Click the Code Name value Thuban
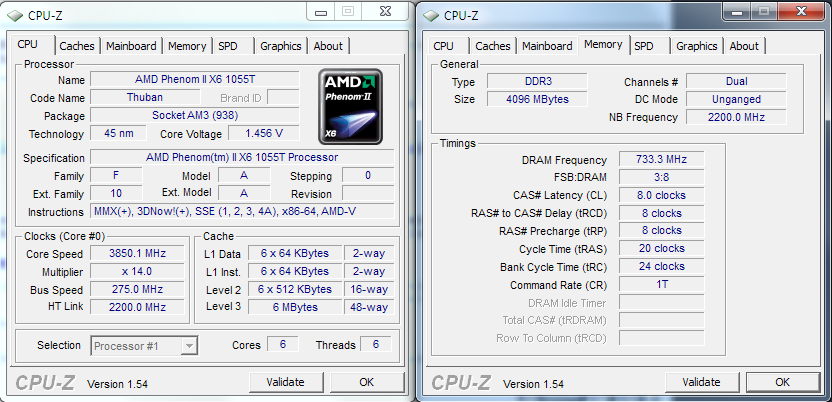Image resolution: width=832 pixels, height=402 pixels. tap(145, 97)
